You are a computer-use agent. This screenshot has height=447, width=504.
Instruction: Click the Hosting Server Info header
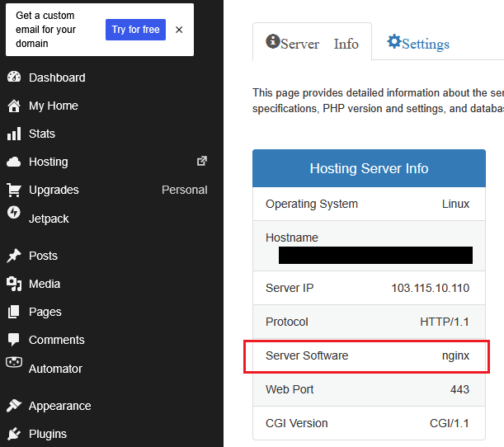369,168
